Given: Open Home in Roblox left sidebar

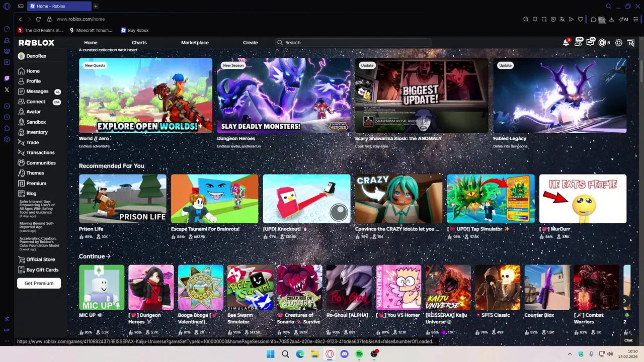Looking at the screenshot, I should point(33,71).
